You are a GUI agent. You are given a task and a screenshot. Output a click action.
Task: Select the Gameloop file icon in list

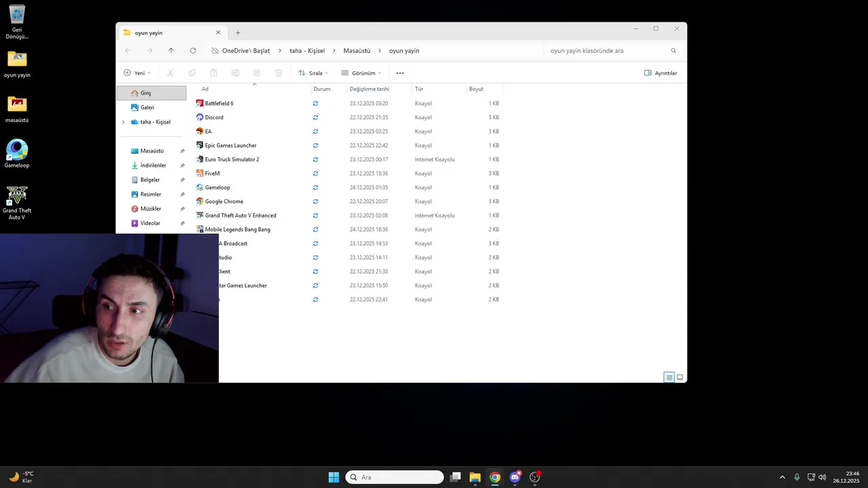tap(200, 187)
